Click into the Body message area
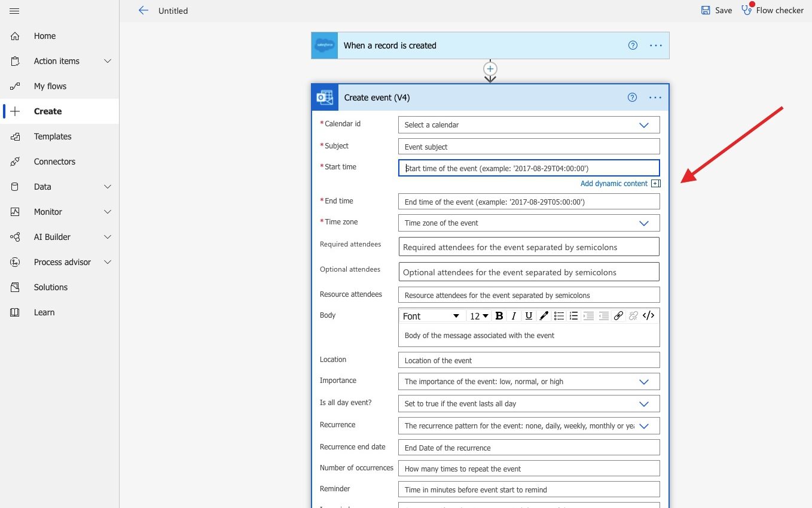Image resolution: width=812 pixels, height=508 pixels. (529, 336)
